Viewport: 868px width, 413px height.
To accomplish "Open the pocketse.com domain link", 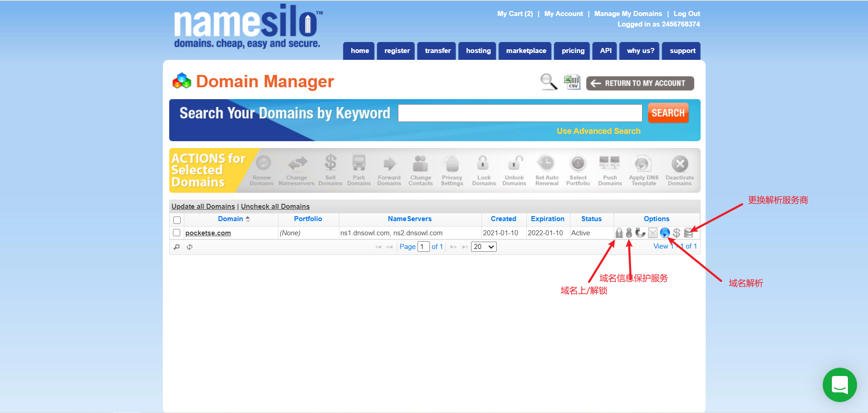I will (208, 233).
